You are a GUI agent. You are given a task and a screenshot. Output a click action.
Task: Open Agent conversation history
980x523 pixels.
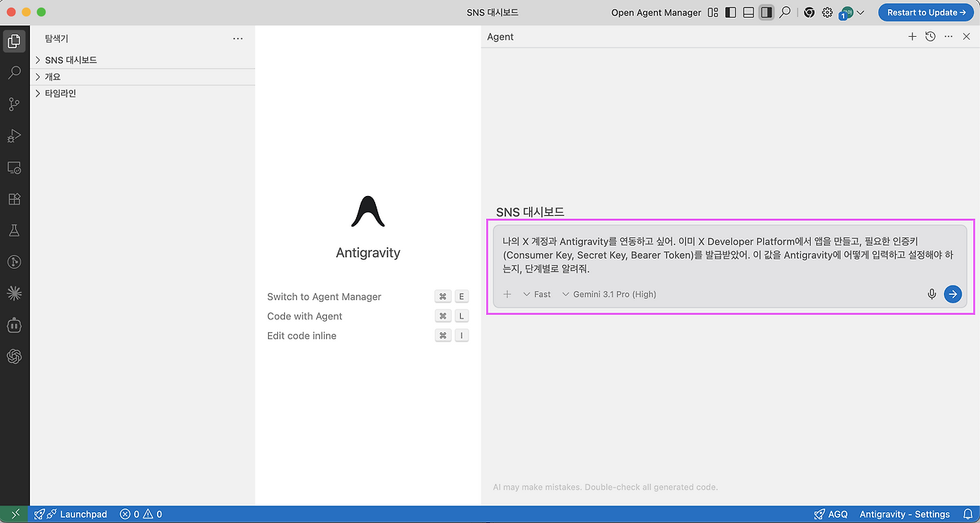pyautogui.click(x=930, y=36)
